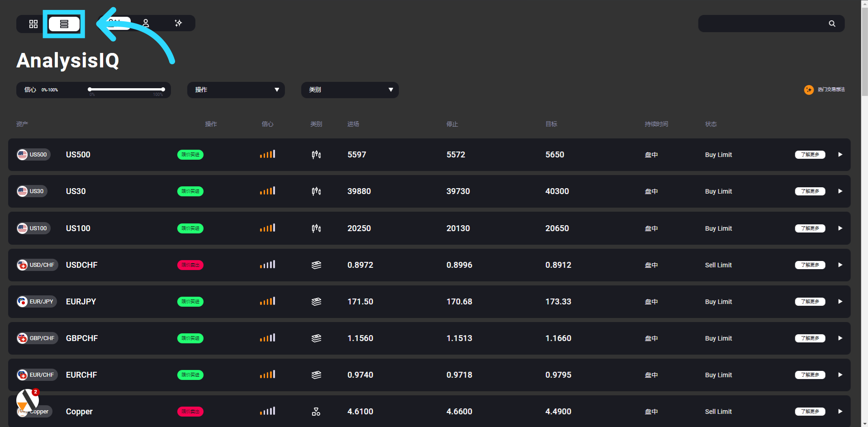The height and width of the screenshot is (427, 868).
Task: Switch to grid view layout
Action: (x=33, y=24)
